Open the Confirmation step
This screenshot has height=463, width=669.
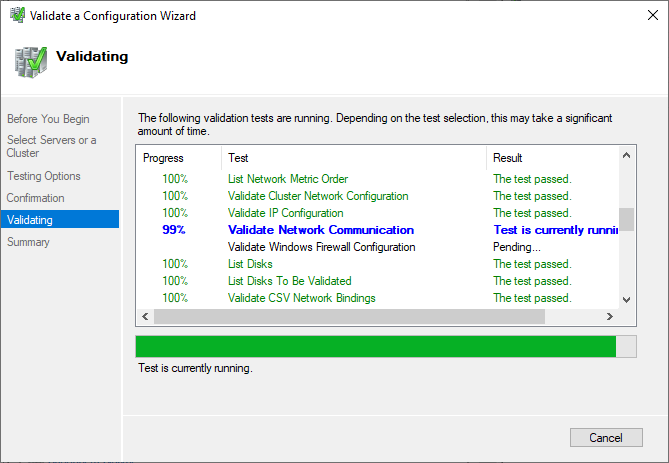tap(36, 198)
